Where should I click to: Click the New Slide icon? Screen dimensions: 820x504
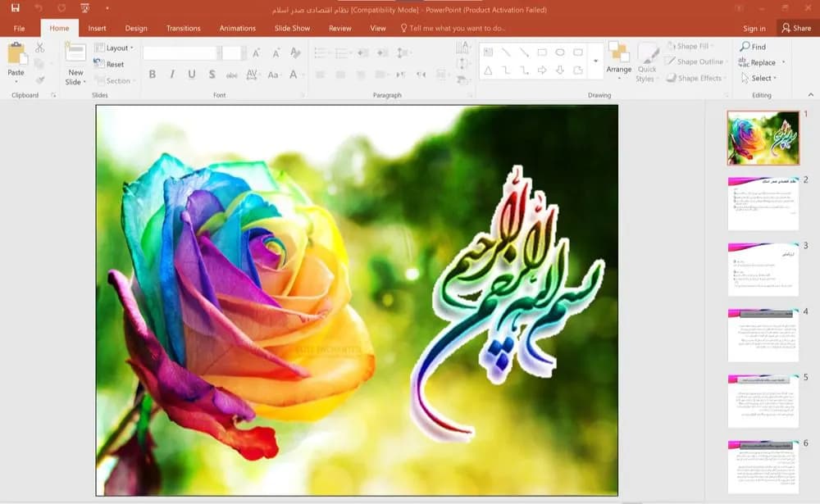click(x=75, y=53)
